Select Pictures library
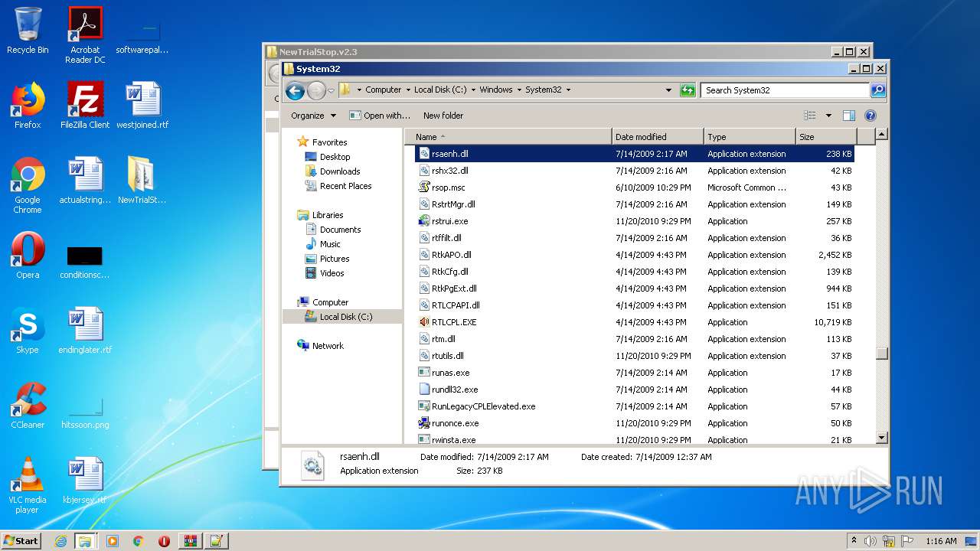This screenshot has height=551, width=980. (335, 259)
